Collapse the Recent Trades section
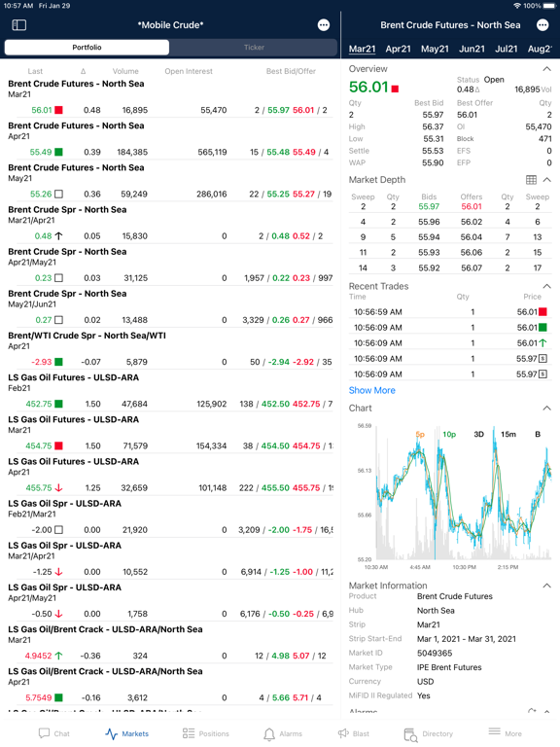The image size is (560, 747). 546,286
